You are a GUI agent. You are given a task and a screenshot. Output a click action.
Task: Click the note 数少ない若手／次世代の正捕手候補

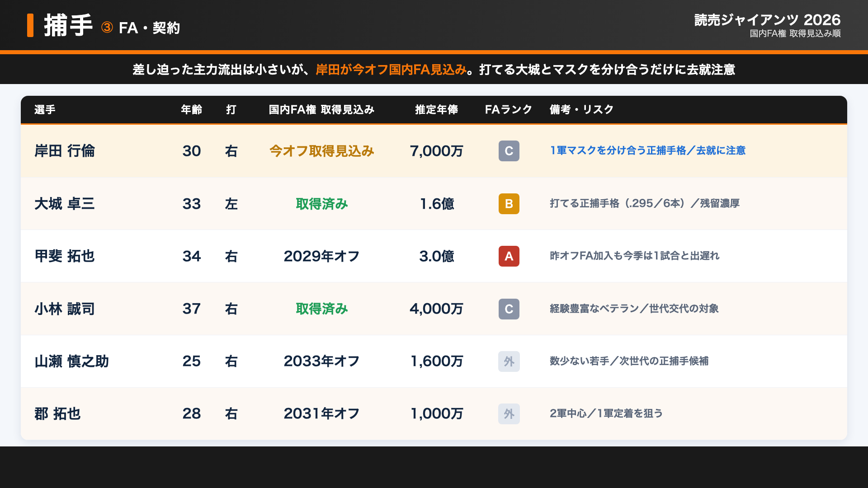pyautogui.click(x=629, y=361)
